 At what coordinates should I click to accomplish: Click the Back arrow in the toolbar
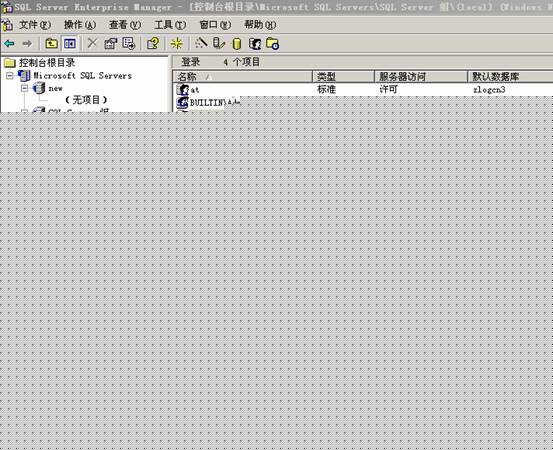(9, 44)
